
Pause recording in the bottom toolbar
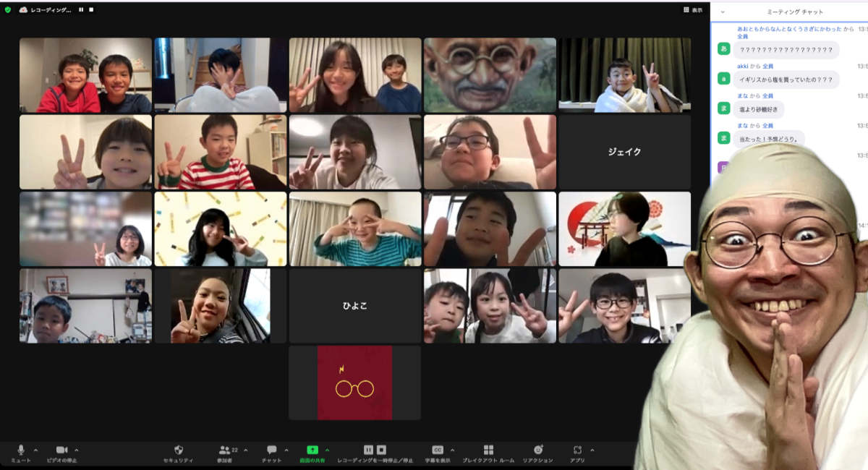coord(368,450)
